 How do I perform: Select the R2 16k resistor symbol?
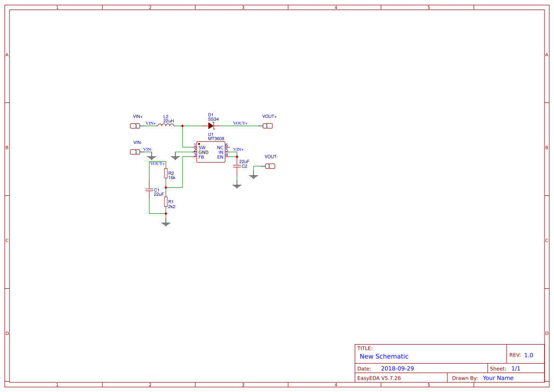165,173
